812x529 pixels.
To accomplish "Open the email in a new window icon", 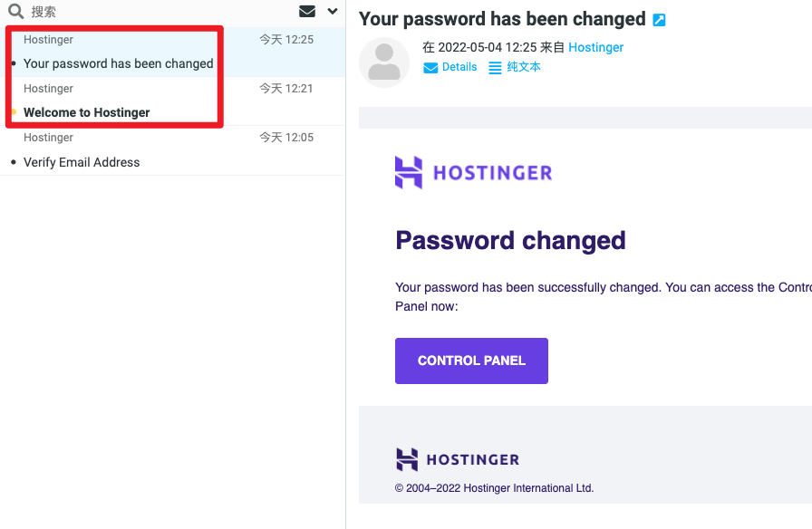I will click(x=659, y=18).
